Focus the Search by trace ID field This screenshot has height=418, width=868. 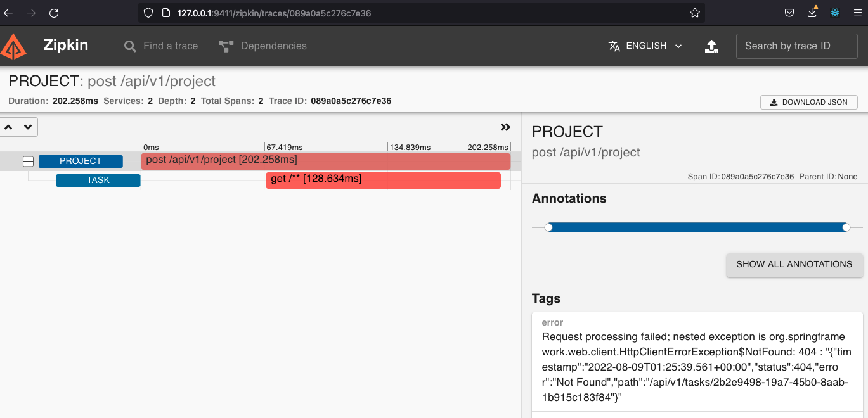797,46
